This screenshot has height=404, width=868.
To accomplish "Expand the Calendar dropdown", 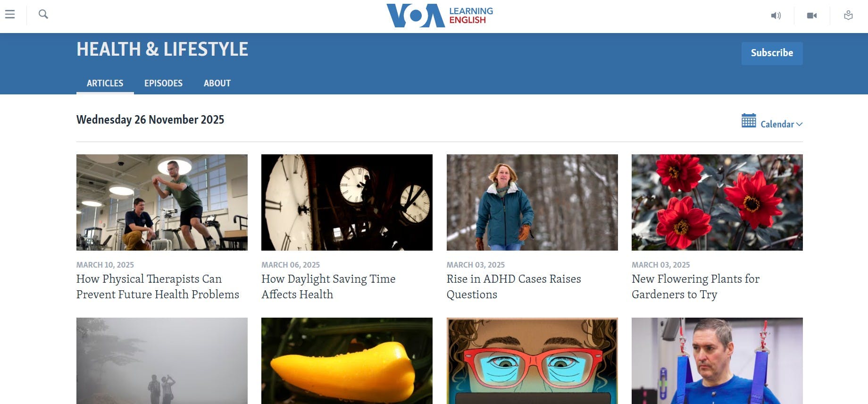I will coord(781,124).
